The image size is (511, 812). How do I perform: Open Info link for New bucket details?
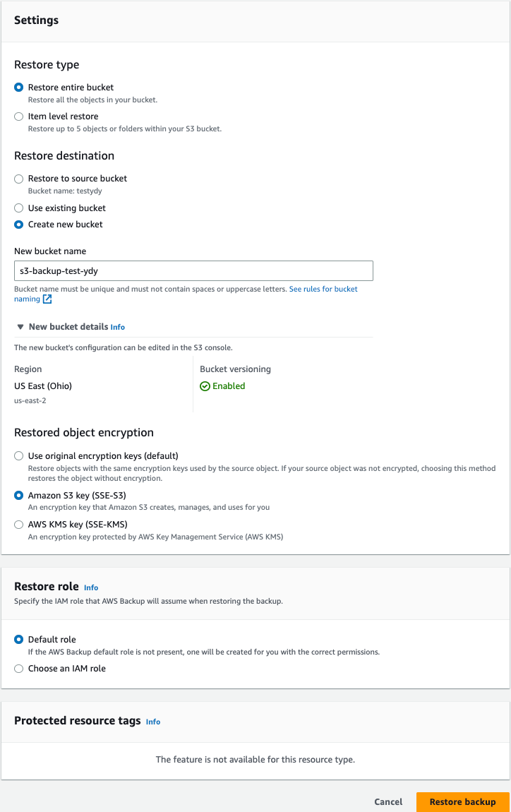118,328
